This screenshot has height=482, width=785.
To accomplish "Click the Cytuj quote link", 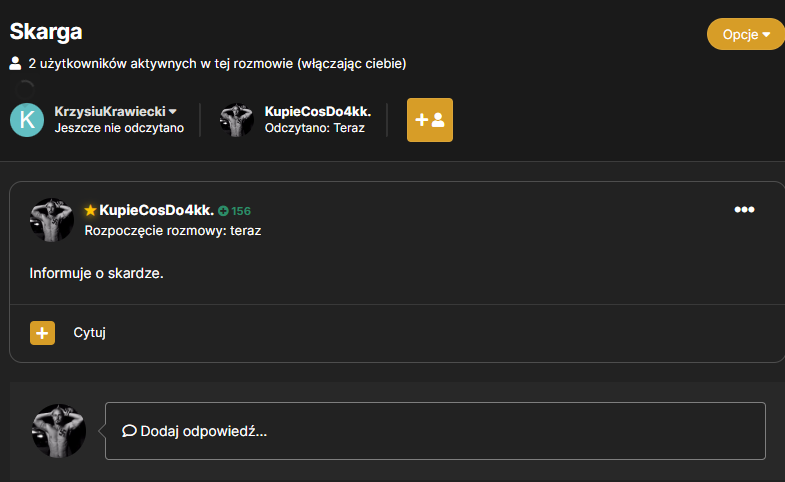I will point(90,333).
